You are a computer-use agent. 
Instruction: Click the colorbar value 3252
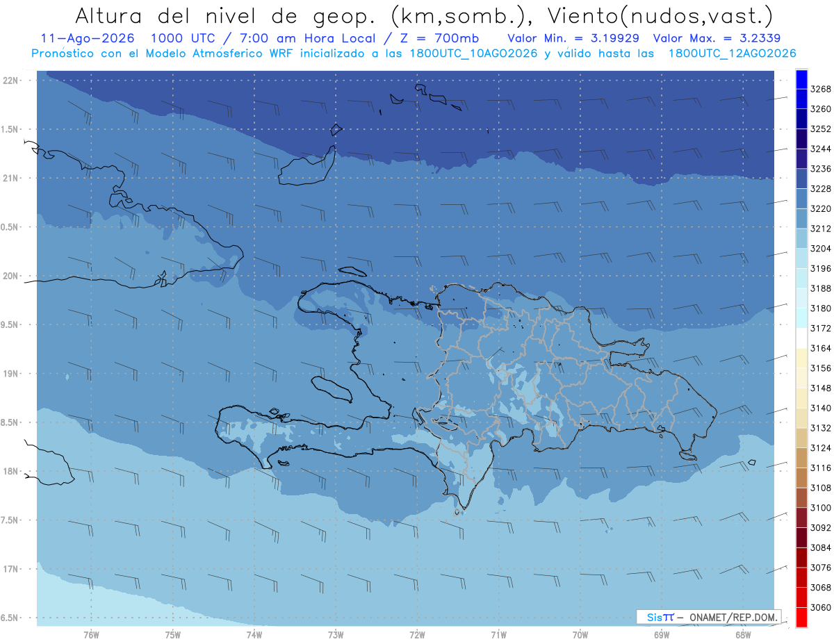(x=821, y=129)
